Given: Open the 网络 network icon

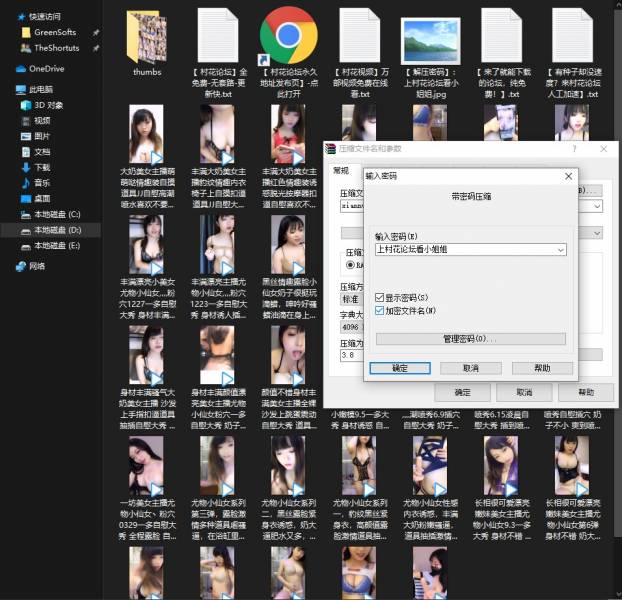Looking at the screenshot, I should point(21,266).
